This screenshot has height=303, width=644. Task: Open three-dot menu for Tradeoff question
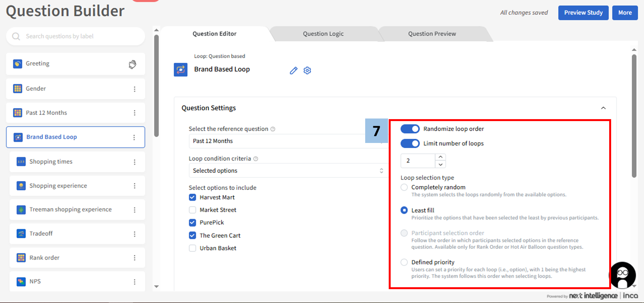click(134, 234)
